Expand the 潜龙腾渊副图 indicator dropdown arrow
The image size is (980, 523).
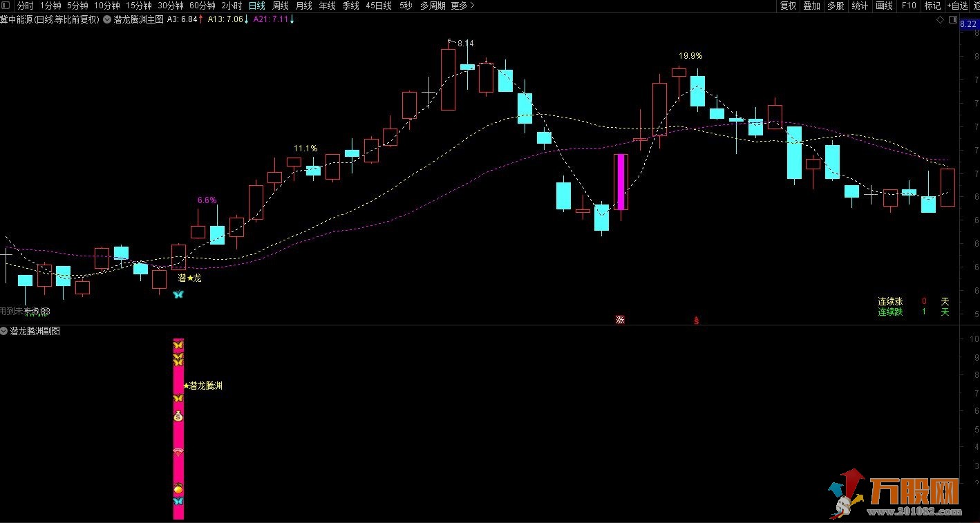click(4, 331)
